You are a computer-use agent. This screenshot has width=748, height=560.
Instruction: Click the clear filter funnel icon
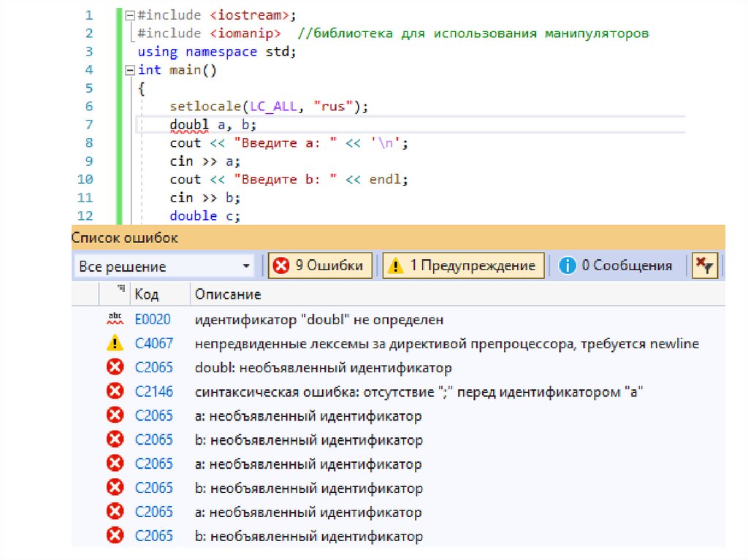coord(705,266)
